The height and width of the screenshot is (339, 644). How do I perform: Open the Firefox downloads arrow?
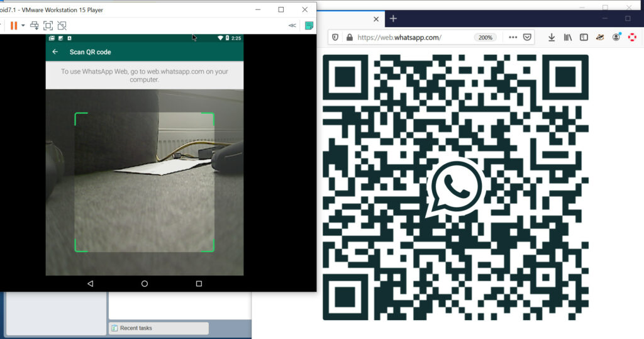point(552,37)
